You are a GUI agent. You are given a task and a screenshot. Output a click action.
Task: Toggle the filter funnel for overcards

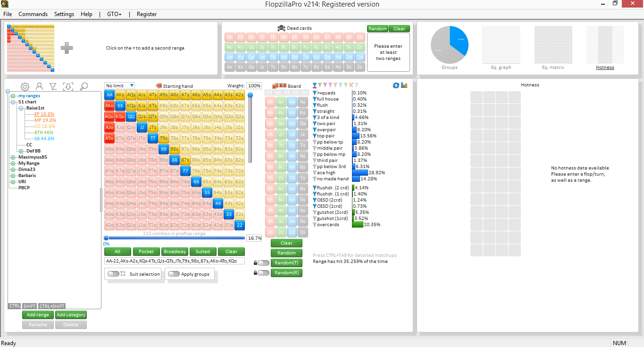tap(315, 225)
